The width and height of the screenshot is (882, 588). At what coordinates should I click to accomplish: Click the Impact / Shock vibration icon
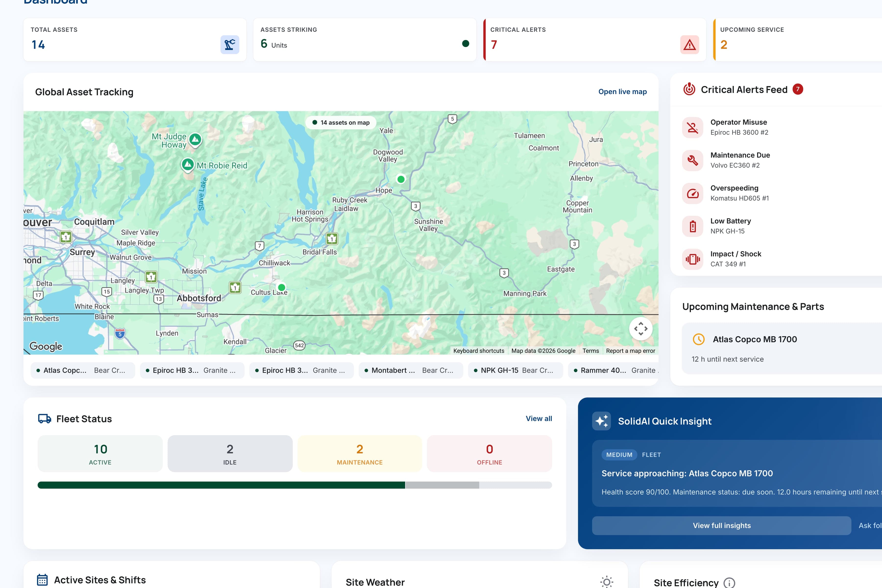(x=693, y=259)
